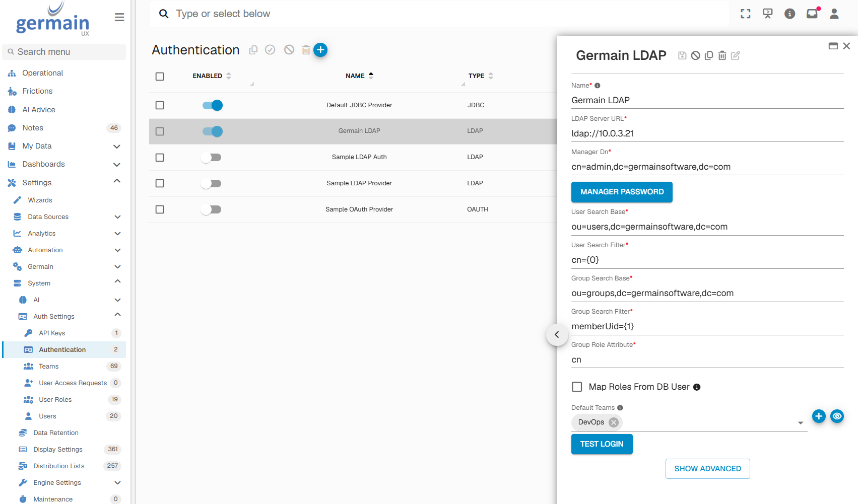The image size is (858, 504).
Task: Remove the DevOps team chip
Action: [614, 422]
